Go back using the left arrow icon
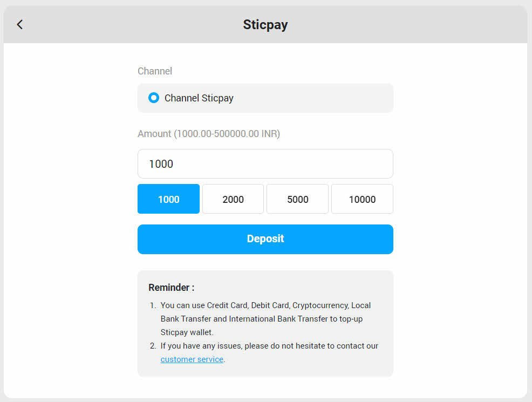This screenshot has height=402, width=532. (20, 24)
